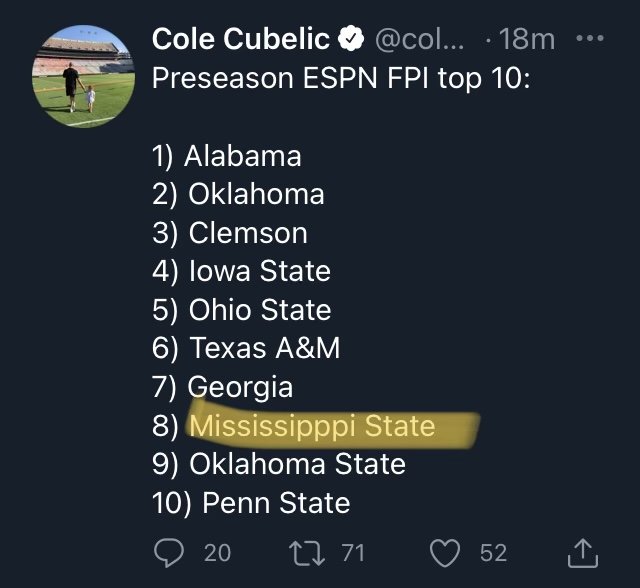Click the 1) Alabama line
This screenshot has width=640, height=588.
pos(227,156)
